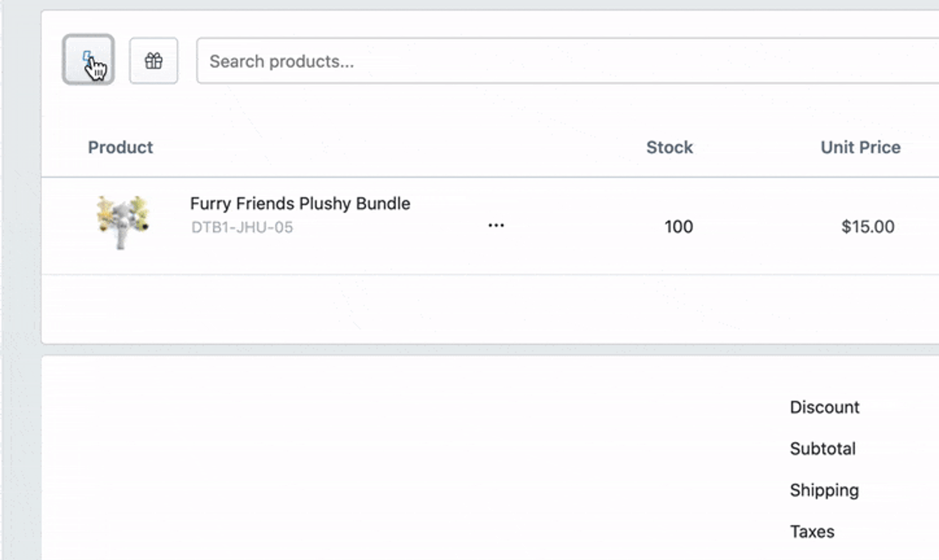This screenshot has height=560, width=939.
Task: Click the Unit Price column header
Action: point(860,147)
